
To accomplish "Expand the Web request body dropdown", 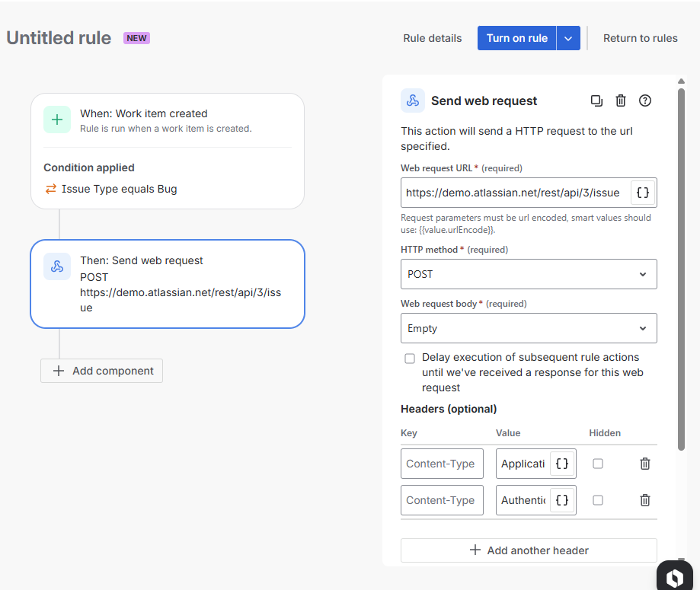I will click(529, 328).
